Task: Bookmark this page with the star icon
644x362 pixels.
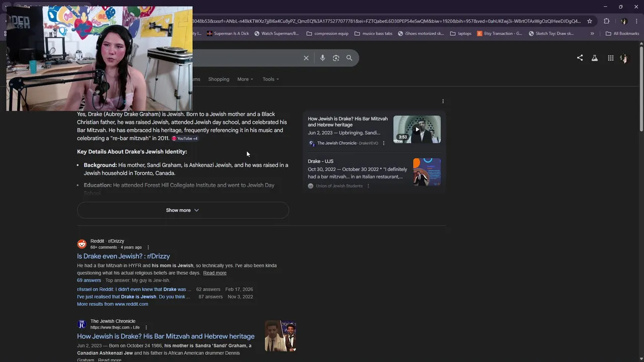Action: click(x=590, y=21)
